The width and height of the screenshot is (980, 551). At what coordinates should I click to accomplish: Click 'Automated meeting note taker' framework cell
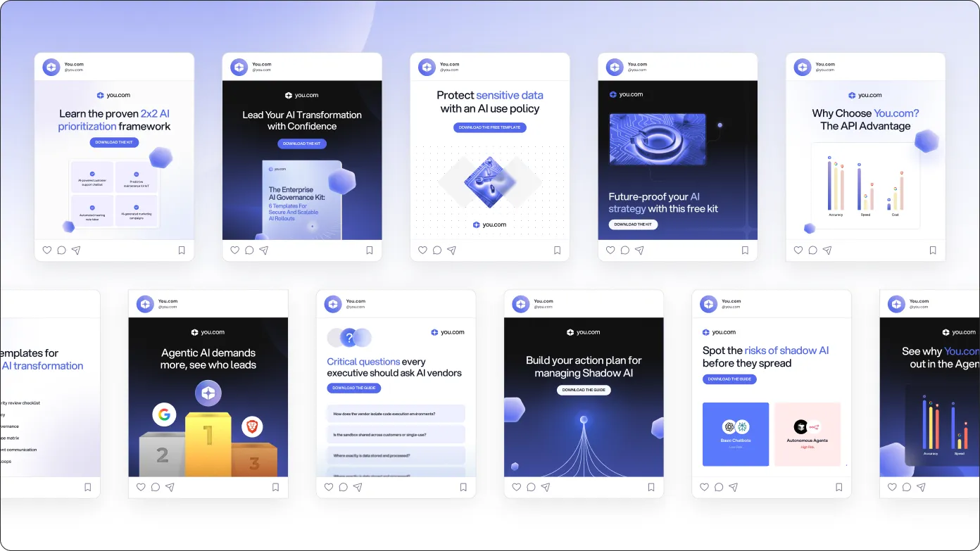[92, 211]
